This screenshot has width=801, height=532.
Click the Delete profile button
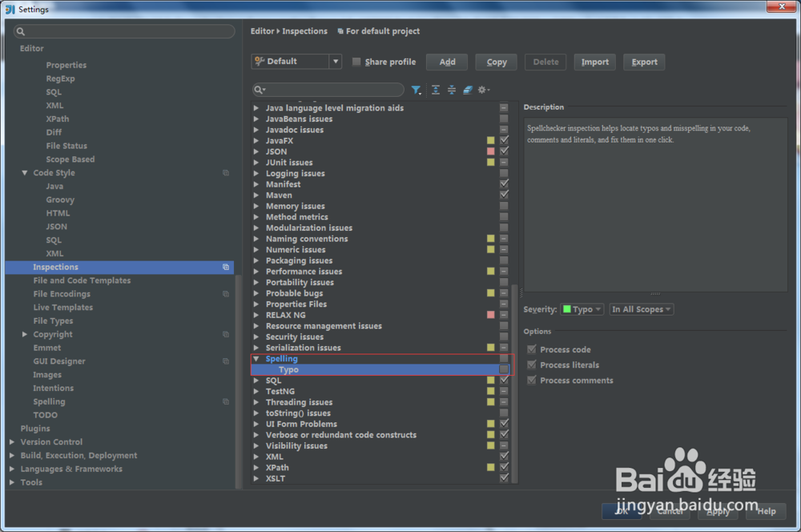click(x=545, y=62)
